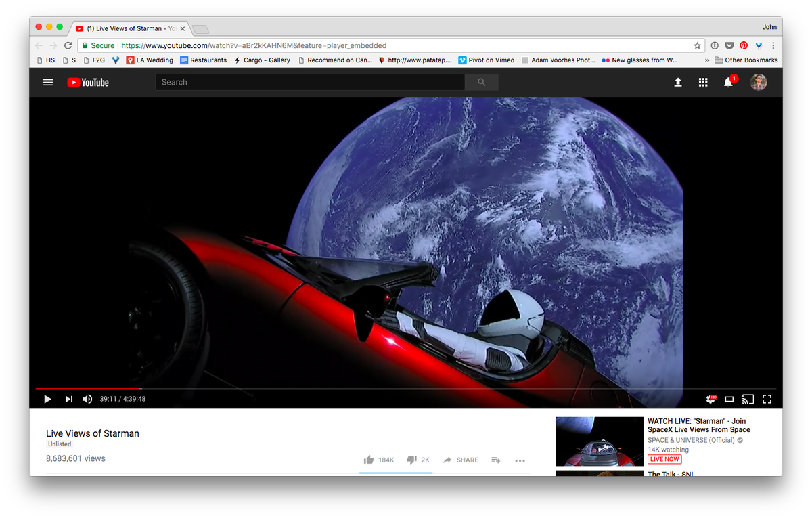
Task: Open a new browser tab
Action: [x=200, y=29]
